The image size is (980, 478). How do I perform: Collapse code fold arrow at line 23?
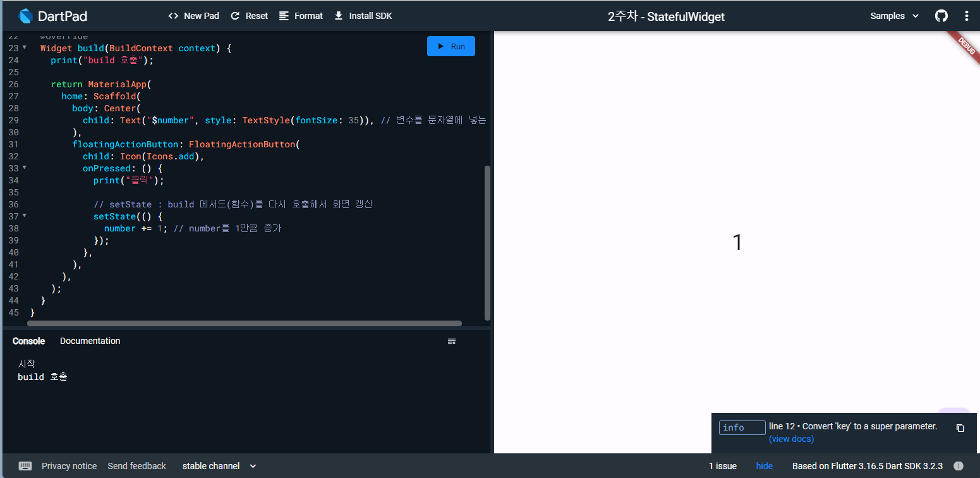(25, 48)
